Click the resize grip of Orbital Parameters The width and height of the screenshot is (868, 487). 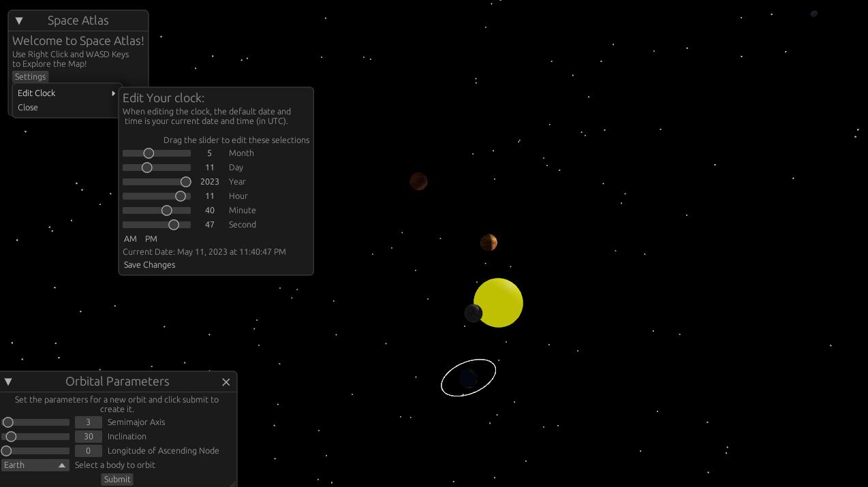click(x=232, y=483)
